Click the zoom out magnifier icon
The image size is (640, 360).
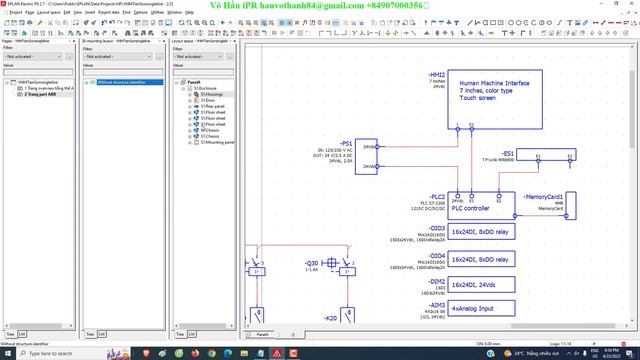(204, 23)
